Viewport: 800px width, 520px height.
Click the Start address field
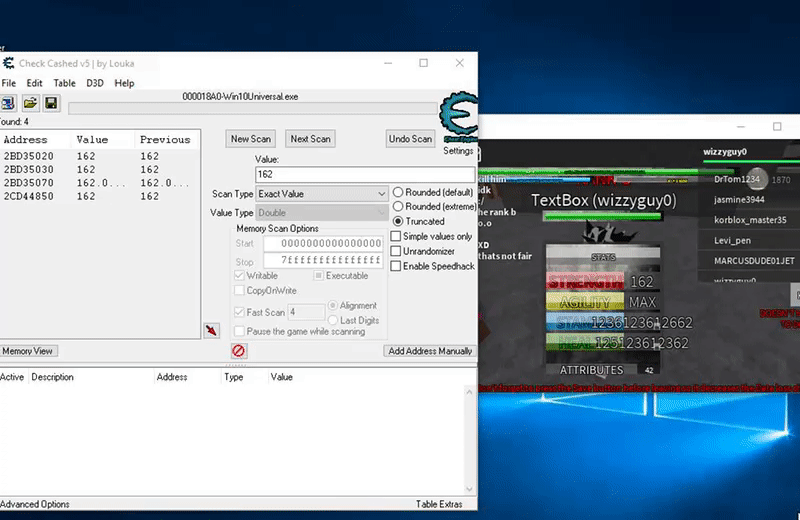pyautogui.click(x=323, y=243)
